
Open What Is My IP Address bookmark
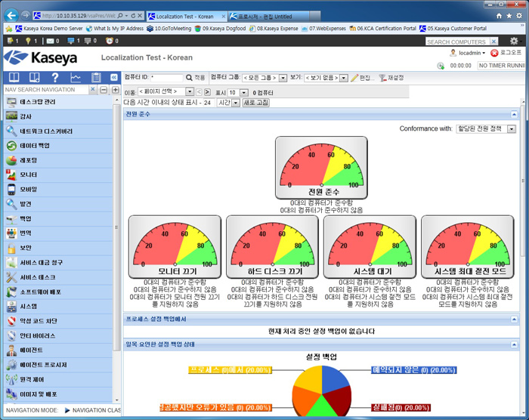(x=115, y=29)
